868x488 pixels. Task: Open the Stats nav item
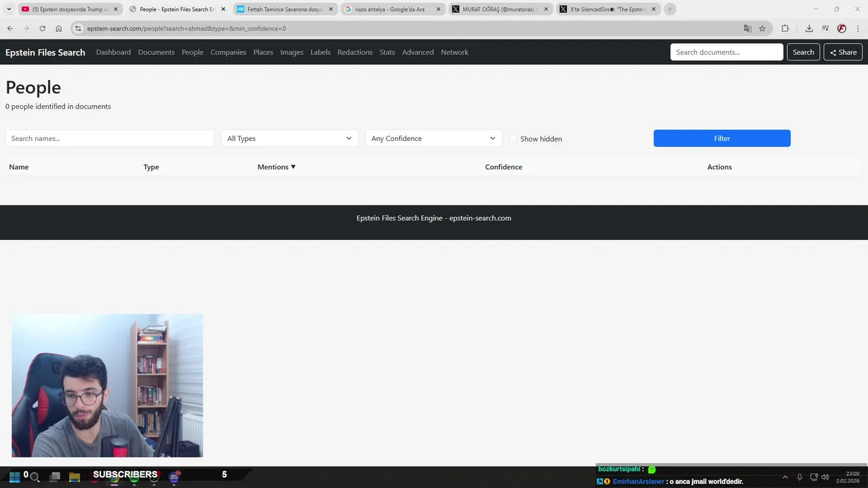(387, 52)
